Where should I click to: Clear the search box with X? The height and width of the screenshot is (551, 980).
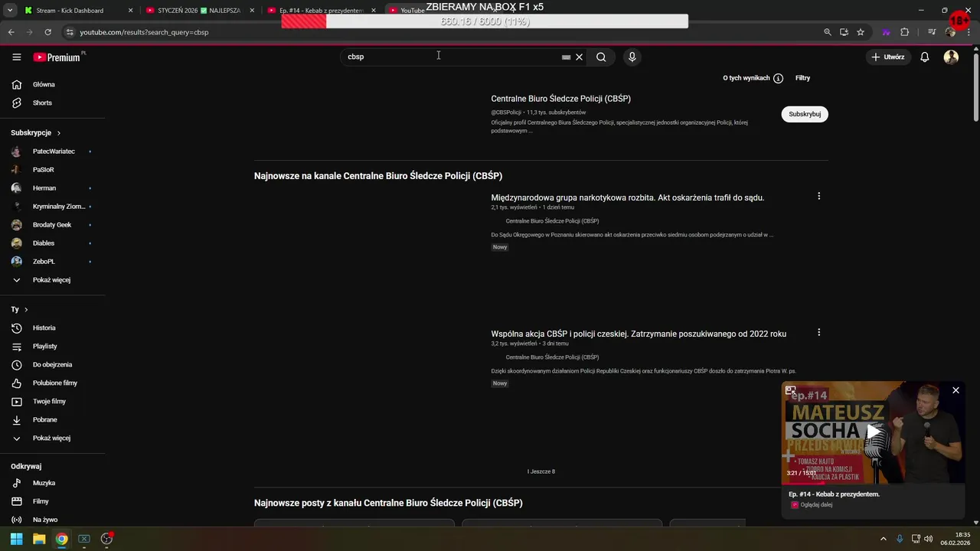580,57
